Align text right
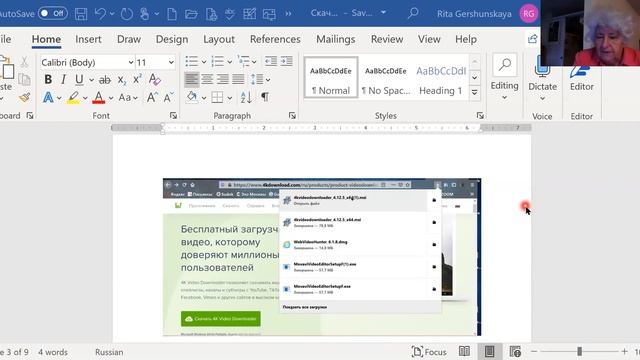640x360 pixels. pos(222,79)
